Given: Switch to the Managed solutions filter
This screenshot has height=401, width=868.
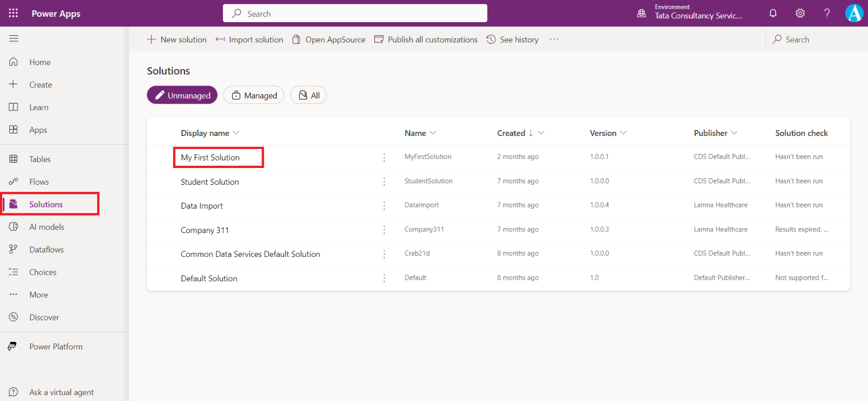Looking at the screenshot, I should 254,95.
